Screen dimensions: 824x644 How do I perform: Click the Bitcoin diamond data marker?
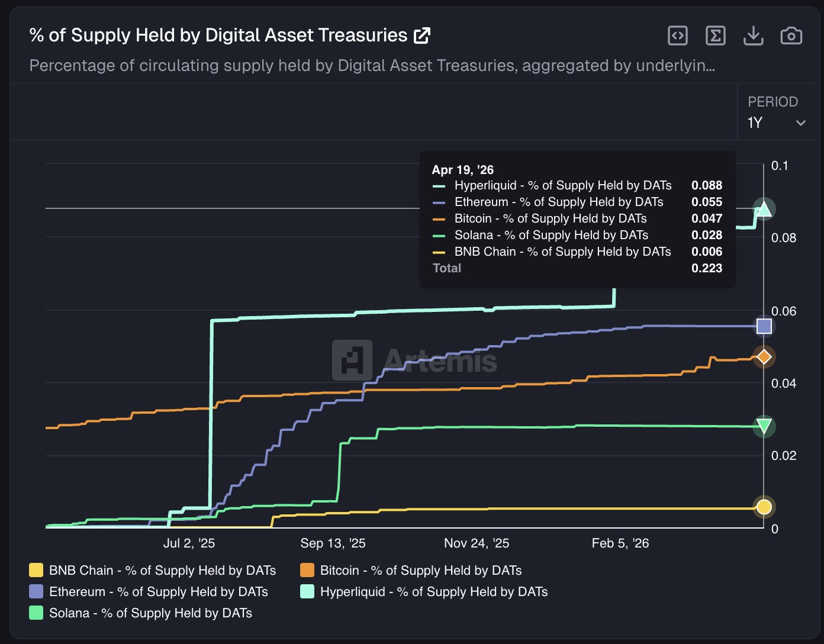(764, 356)
